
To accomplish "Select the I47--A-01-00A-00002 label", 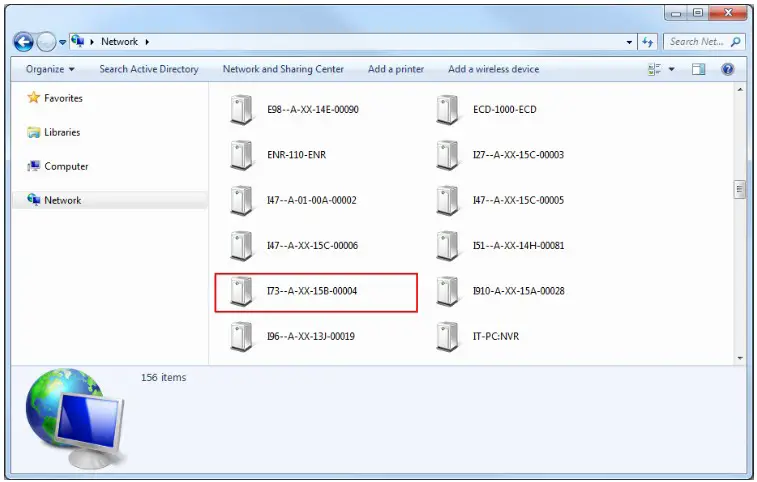I will pyautogui.click(x=311, y=200).
